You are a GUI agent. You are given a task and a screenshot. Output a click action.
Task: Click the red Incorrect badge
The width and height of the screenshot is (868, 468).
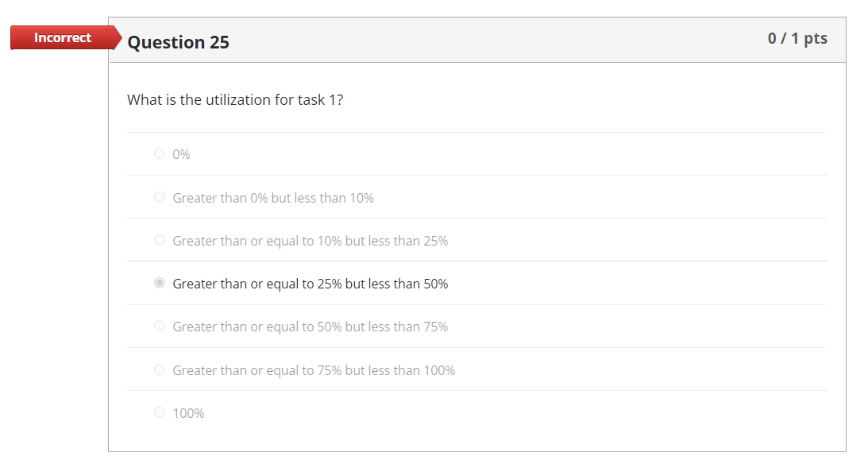pyautogui.click(x=63, y=37)
